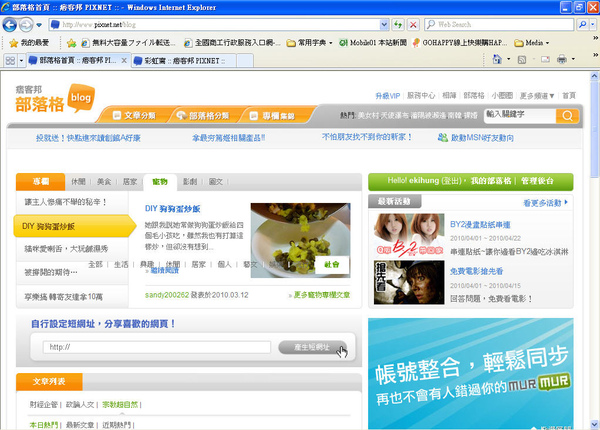Click the search magnifier button in IE
This screenshot has height=430, width=600.
582,24
